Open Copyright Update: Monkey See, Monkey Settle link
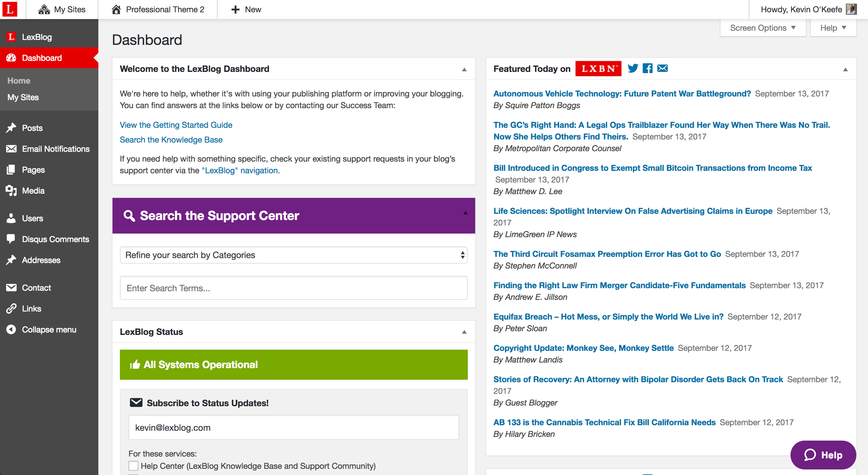 (583, 348)
